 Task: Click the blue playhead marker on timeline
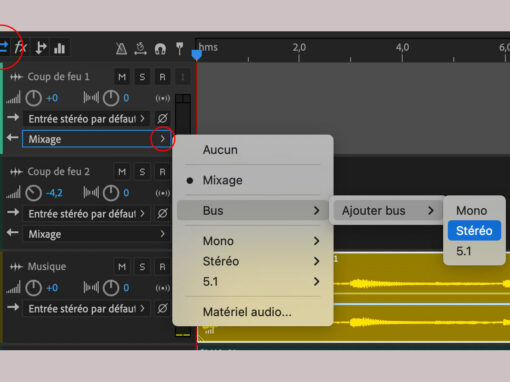(197, 55)
